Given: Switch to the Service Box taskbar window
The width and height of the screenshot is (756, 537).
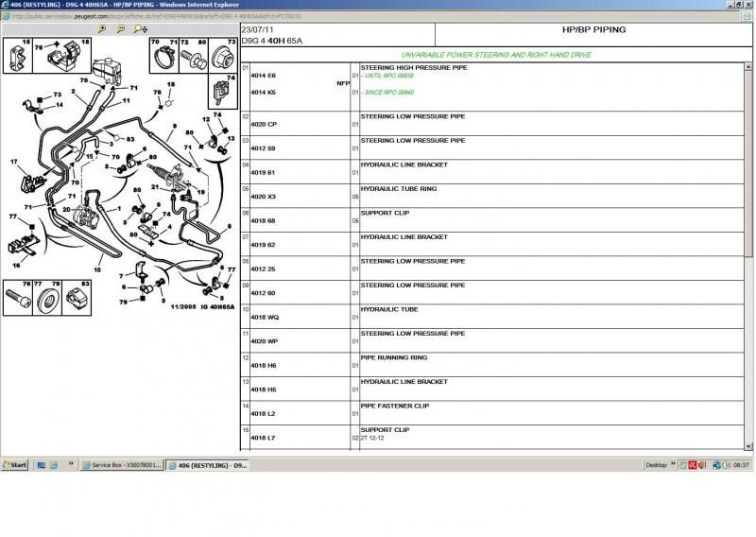Looking at the screenshot, I should coord(122,465).
